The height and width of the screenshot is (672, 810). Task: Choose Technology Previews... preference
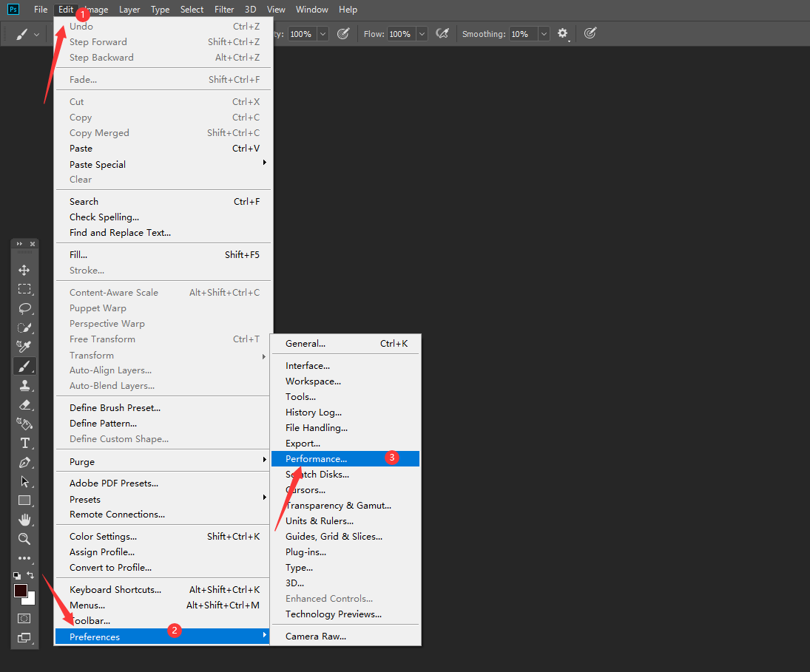tap(345, 614)
